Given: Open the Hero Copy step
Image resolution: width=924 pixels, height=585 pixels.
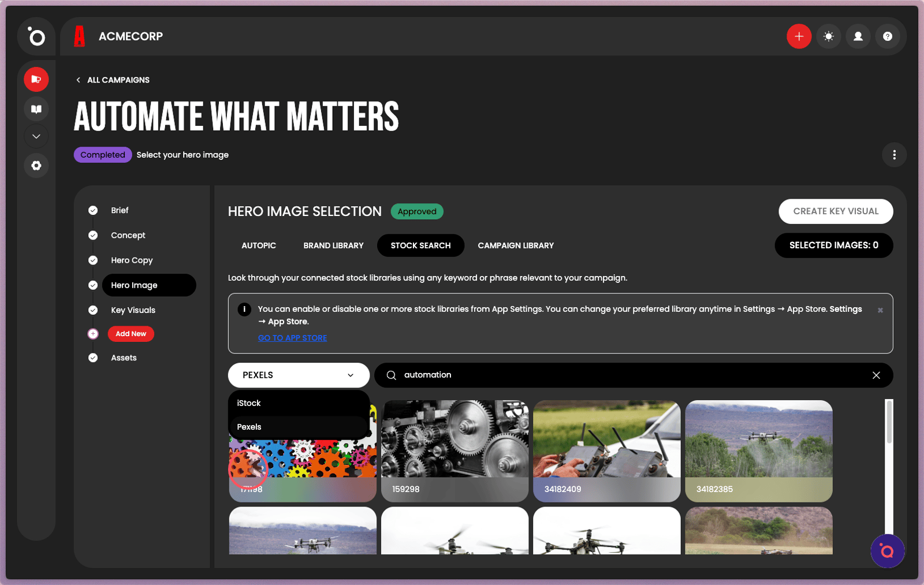Looking at the screenshot, I should click(x=132, y=260).
